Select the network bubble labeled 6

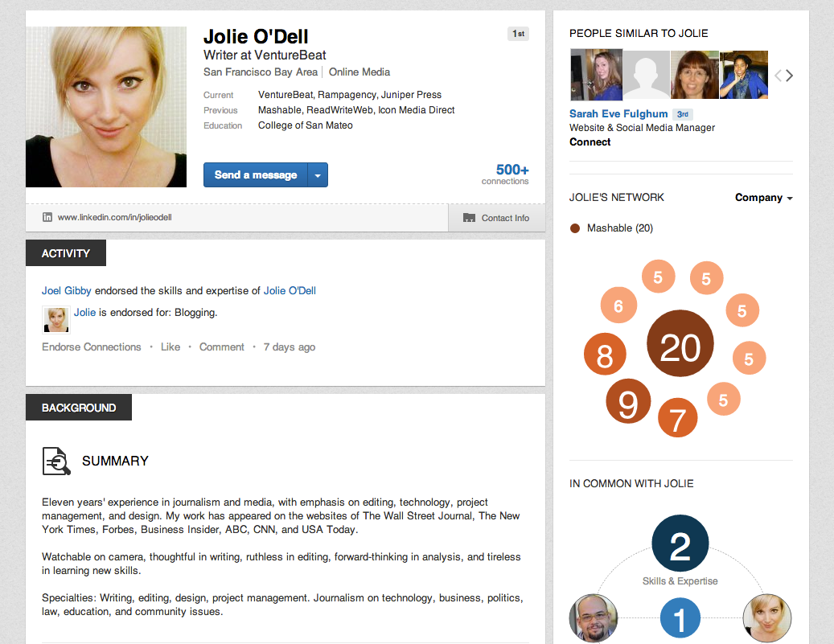[x=618, y=305]
